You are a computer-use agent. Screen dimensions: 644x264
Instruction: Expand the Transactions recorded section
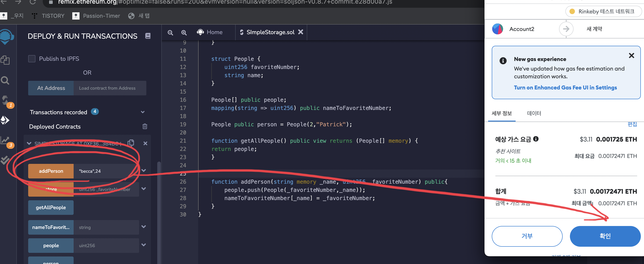[143, 112]
